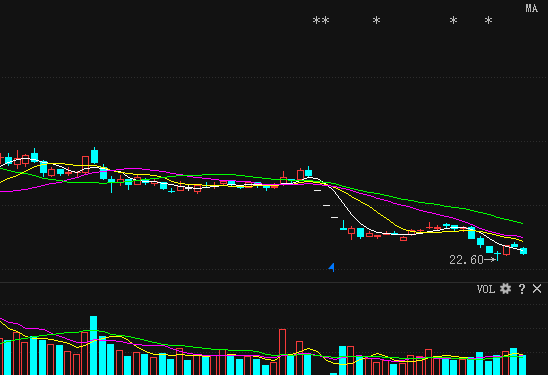Viewport: 548px width, 375px height.
Task: Click the arrow beside the 22.60 price
Action: (x=490, y=259)
